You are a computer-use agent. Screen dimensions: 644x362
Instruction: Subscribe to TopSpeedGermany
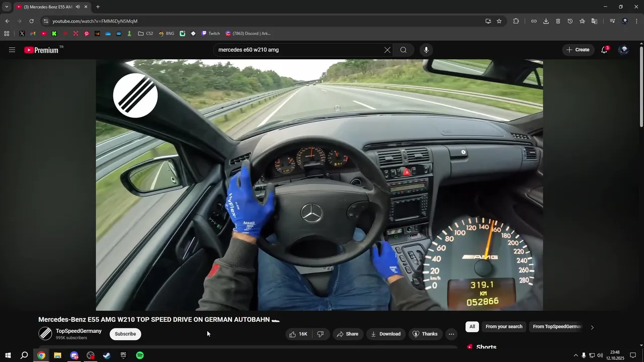[125, 334]
